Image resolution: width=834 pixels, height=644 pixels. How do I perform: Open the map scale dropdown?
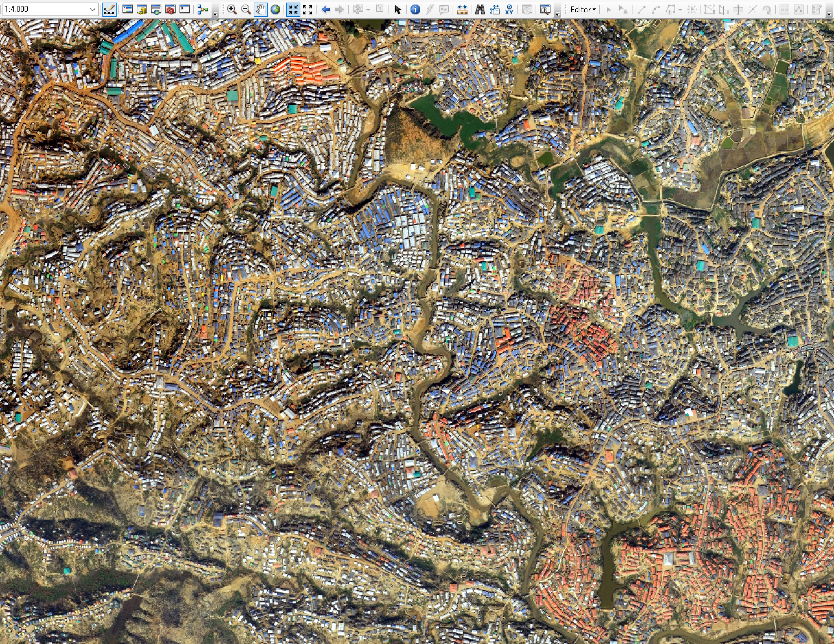[93, 9]
